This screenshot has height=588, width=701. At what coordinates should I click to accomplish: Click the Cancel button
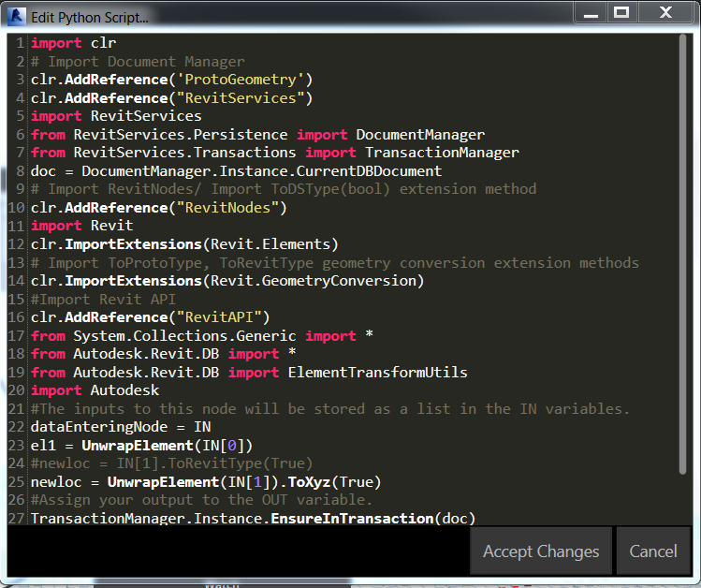tap(653, 551)
